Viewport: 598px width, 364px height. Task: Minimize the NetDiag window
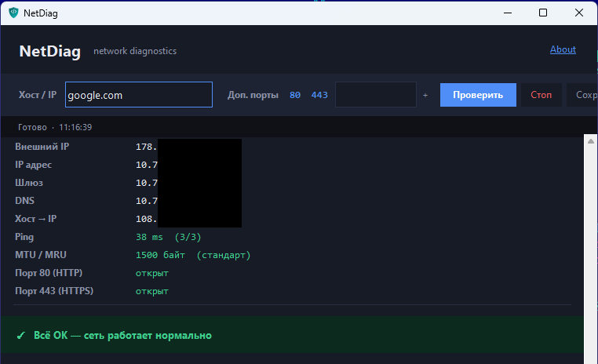pyautogui.click(x=506, y=13)
